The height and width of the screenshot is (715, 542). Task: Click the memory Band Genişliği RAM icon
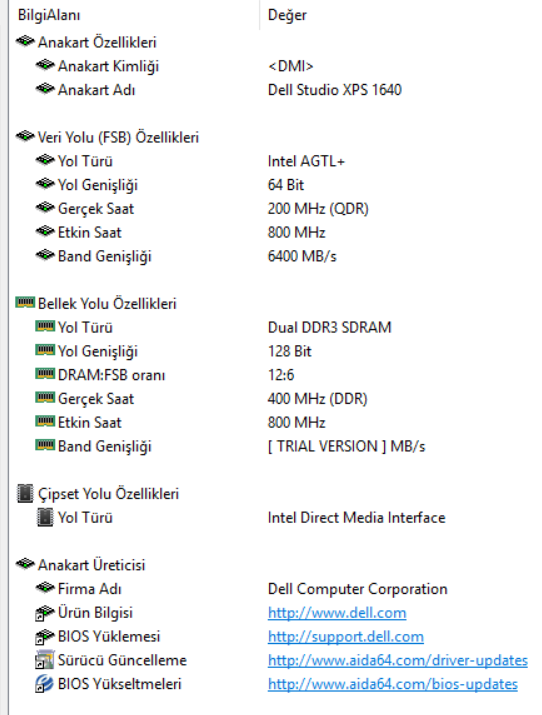coord(45,445)
